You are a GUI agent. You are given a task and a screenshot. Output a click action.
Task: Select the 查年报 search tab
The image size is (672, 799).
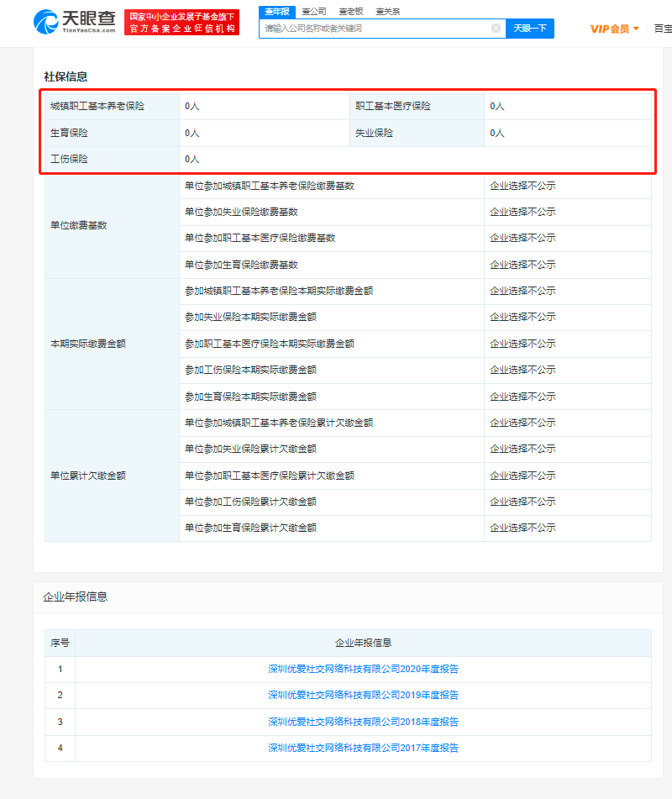[x=277, y=11]
